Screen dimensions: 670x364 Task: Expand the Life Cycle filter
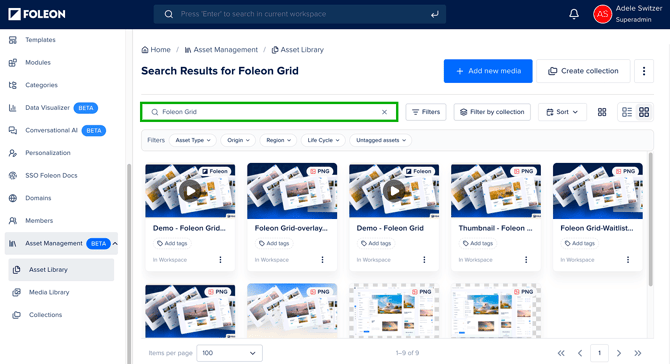click(x=323, y=140)
